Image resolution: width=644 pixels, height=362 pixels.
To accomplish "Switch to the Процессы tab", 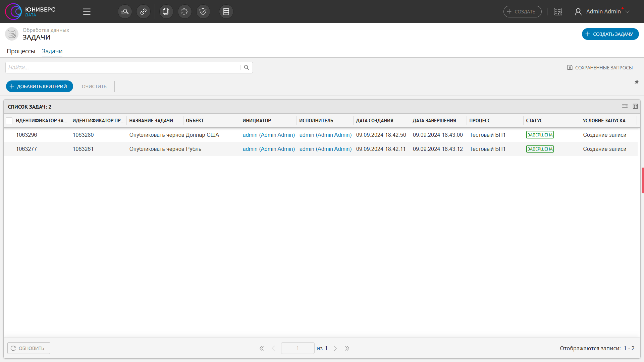I will [x=21, y=51].
